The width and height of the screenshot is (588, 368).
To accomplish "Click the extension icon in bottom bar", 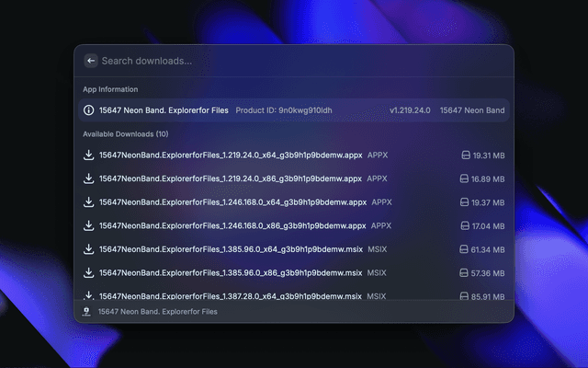I will (x=87, y=312).
